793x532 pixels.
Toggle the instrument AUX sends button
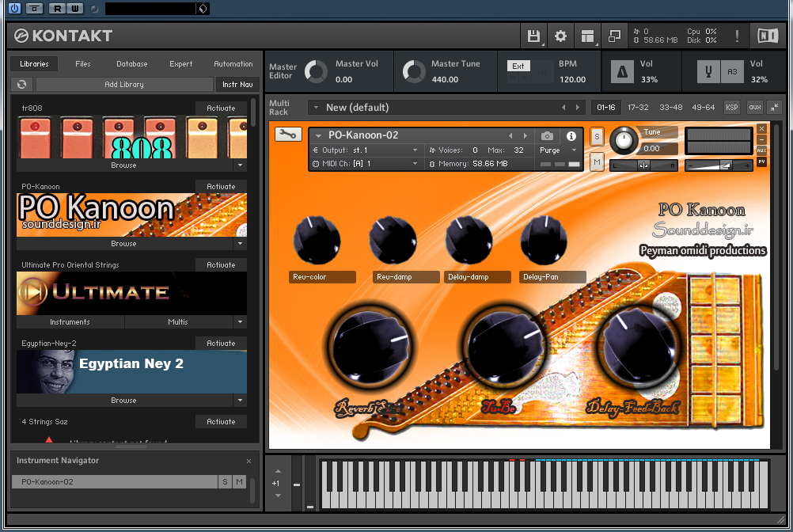click(x=761, y=150)
